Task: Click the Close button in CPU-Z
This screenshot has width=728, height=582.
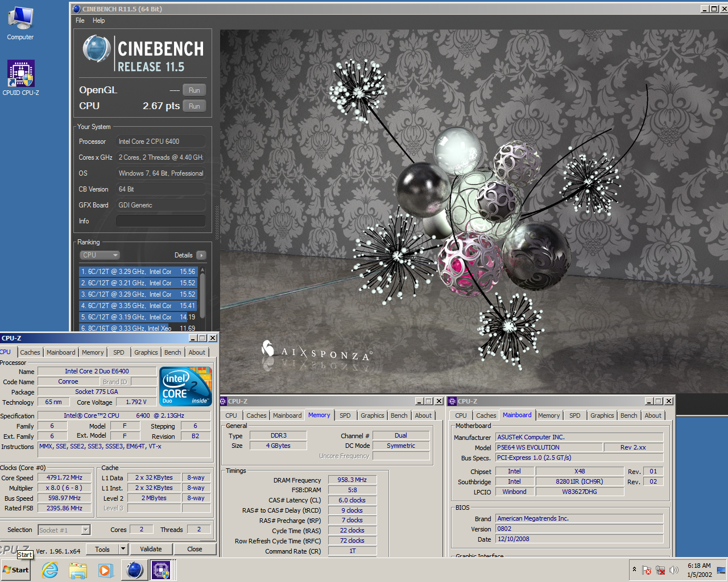Action: pos(195,549)
